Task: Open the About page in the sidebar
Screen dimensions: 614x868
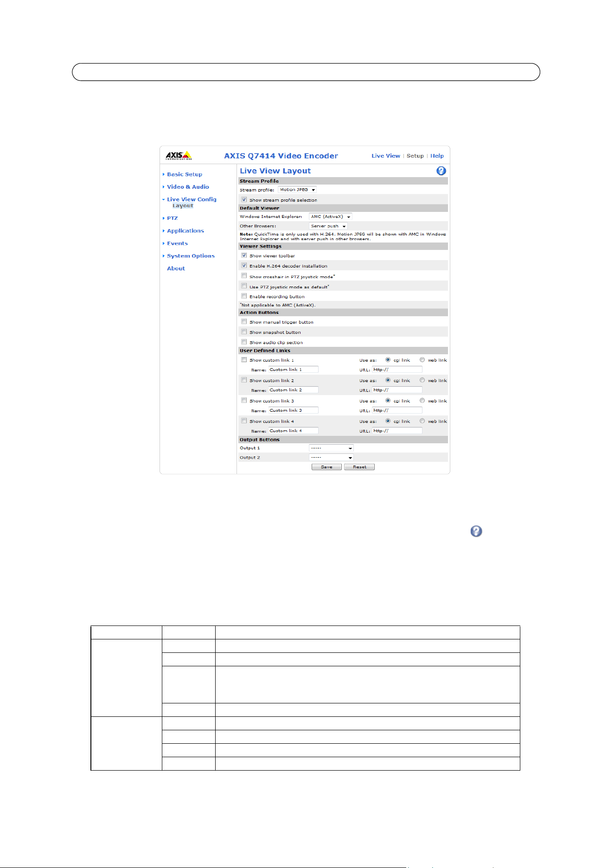Action: pyautogui.click(x=176, y=268)
